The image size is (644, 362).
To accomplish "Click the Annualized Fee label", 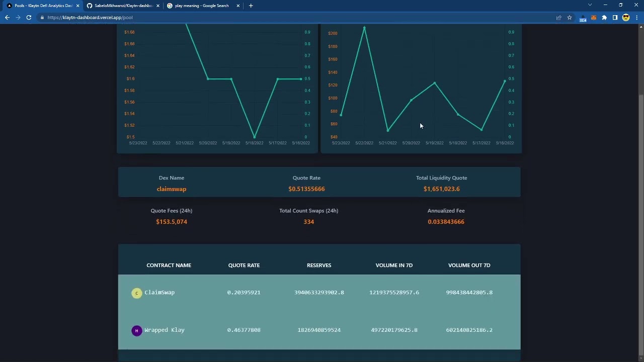I will 446,211.
